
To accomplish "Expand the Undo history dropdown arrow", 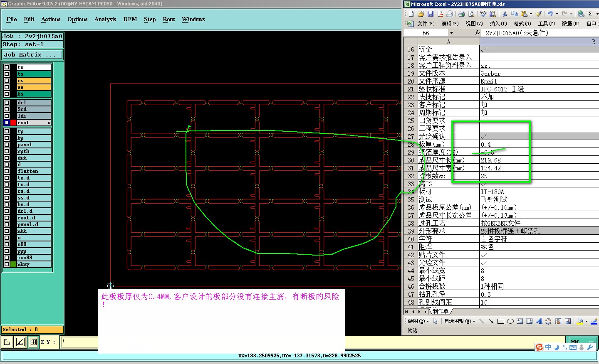I will [x=557, y=14].
